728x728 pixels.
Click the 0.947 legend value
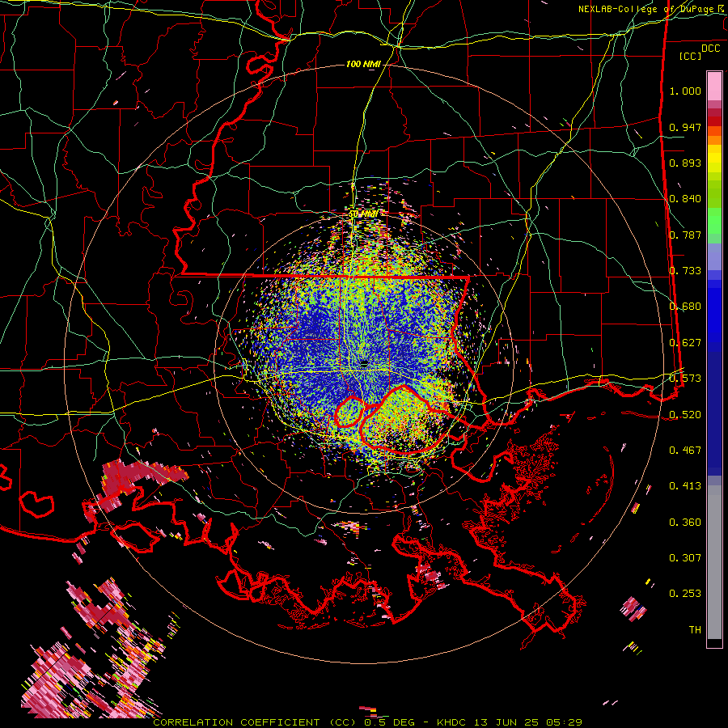coord(685,127)
